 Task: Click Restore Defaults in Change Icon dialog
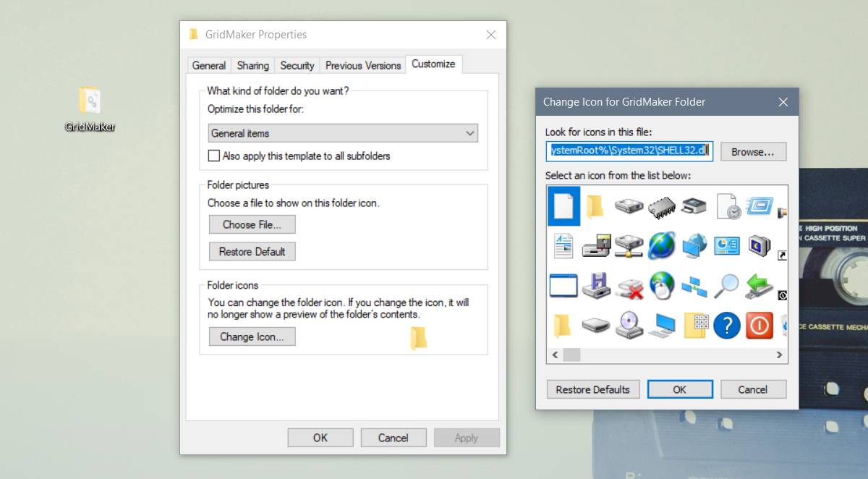point(593,389)
